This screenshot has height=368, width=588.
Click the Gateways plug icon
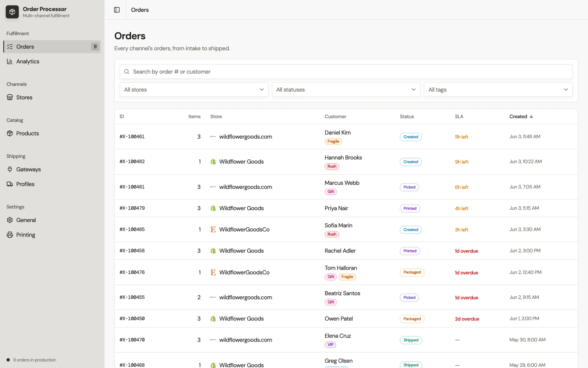(x=10, y=169)
